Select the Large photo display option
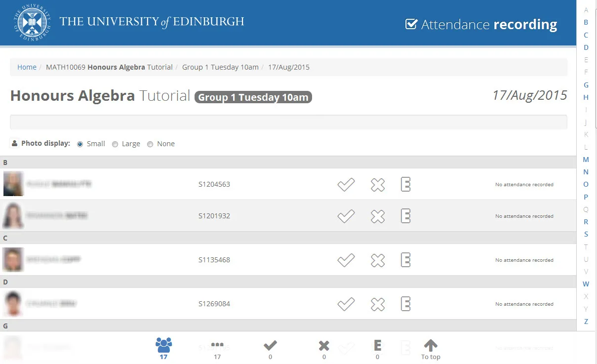Viewport: 597px width, 364px height. point(115,144)
